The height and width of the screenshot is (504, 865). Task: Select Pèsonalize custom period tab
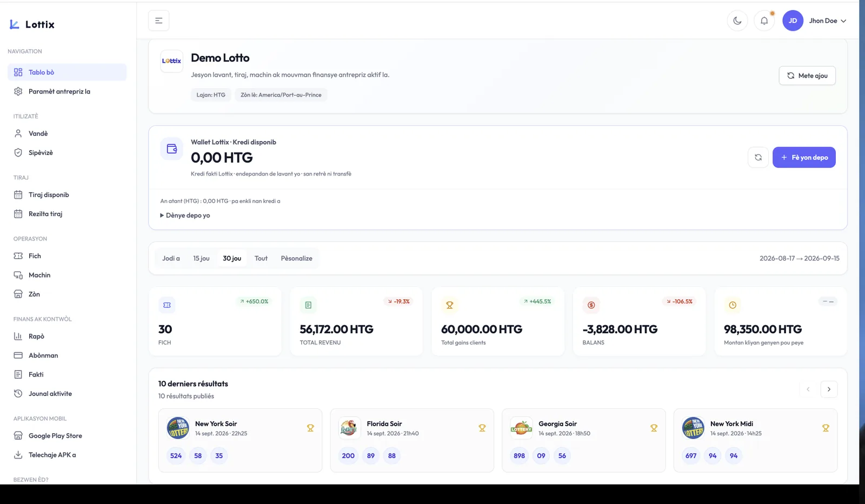click(297, 258)
